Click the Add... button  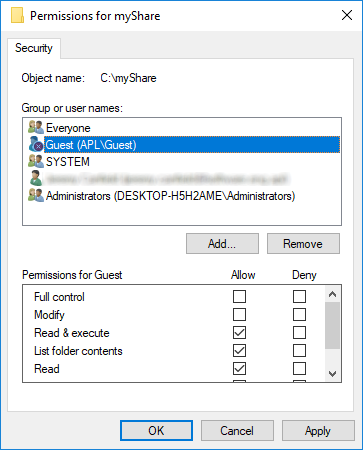[x=222, y=244]
